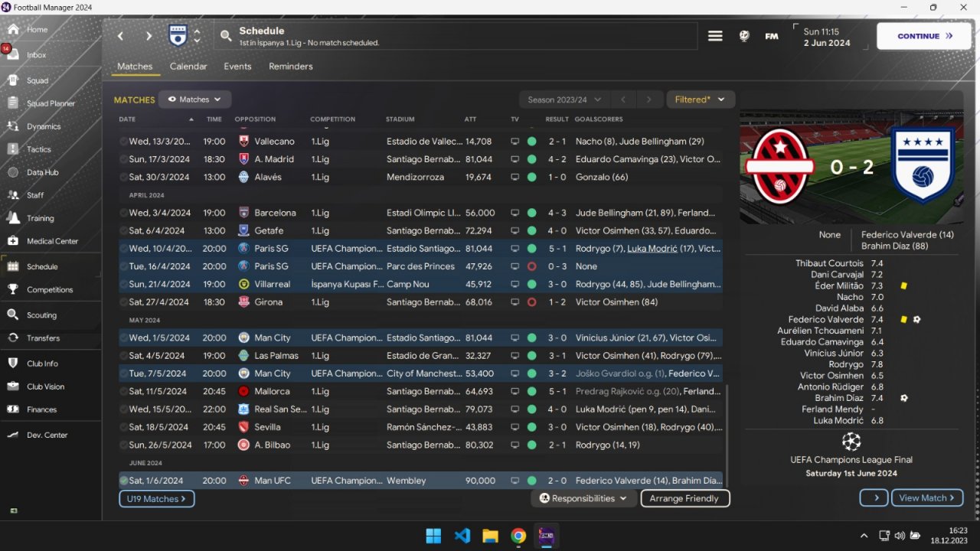
Task: Sort by the DATE column header
Action: coord(127,119)
